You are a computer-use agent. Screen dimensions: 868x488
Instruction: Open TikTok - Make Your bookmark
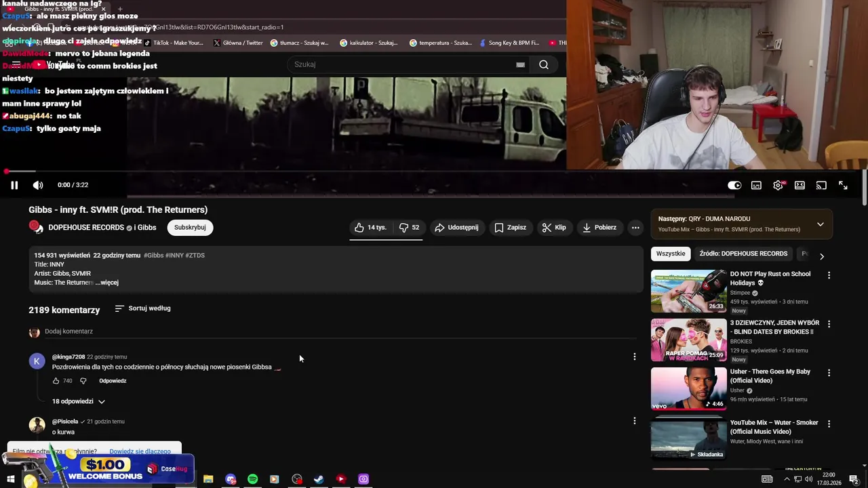(173, 43)
